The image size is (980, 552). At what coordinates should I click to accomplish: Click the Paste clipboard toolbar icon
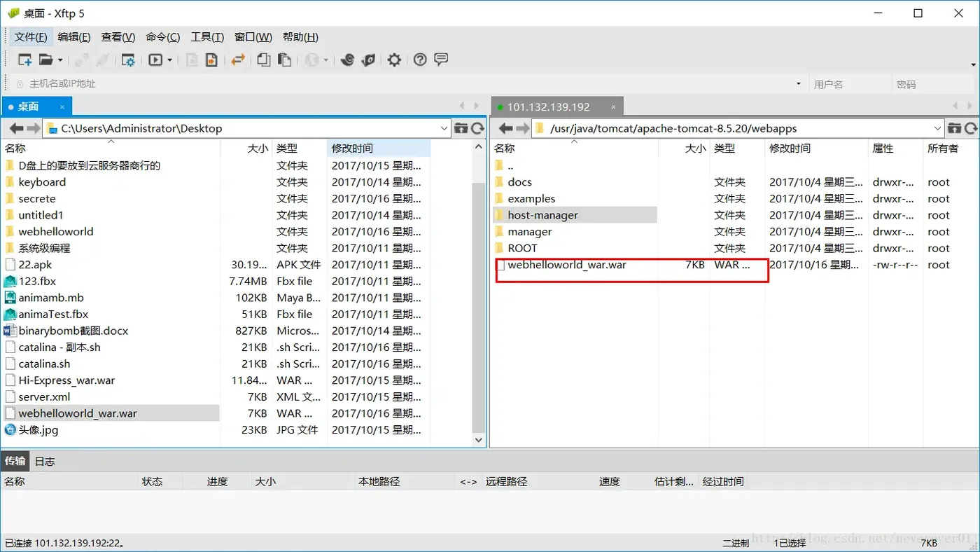pyautogui.click(x=284, y=60)
